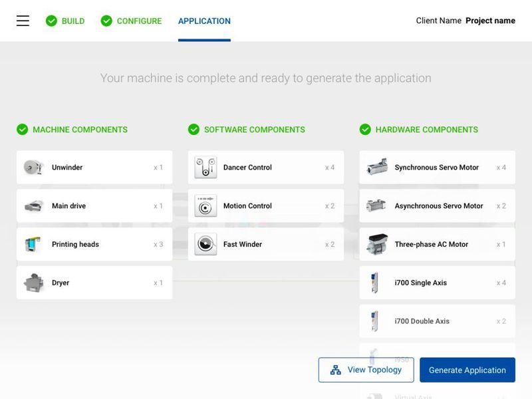Open the hamburger menu

coord(23,21)
